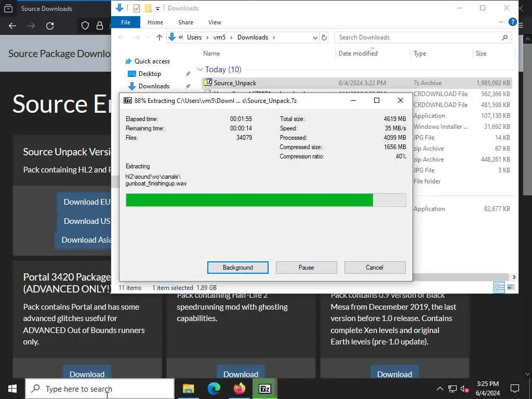Open Microsoft Edge from taskbar

[x=214, y=389]
